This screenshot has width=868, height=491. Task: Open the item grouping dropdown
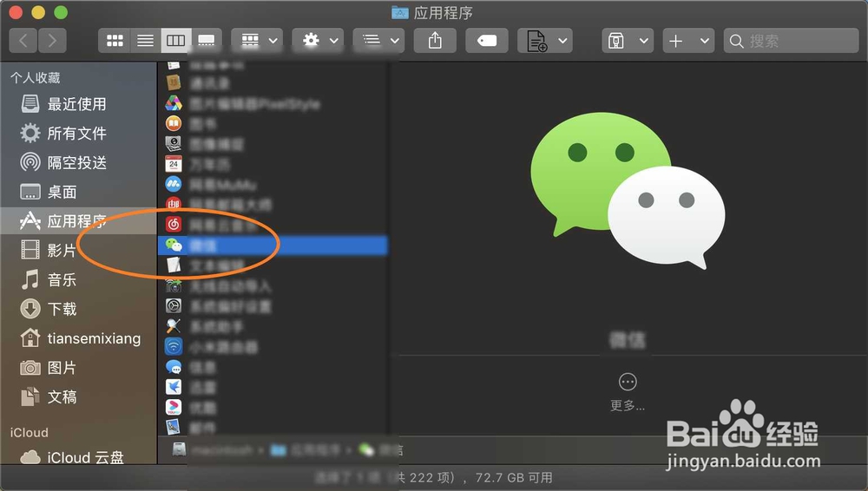tap(257, 41)
